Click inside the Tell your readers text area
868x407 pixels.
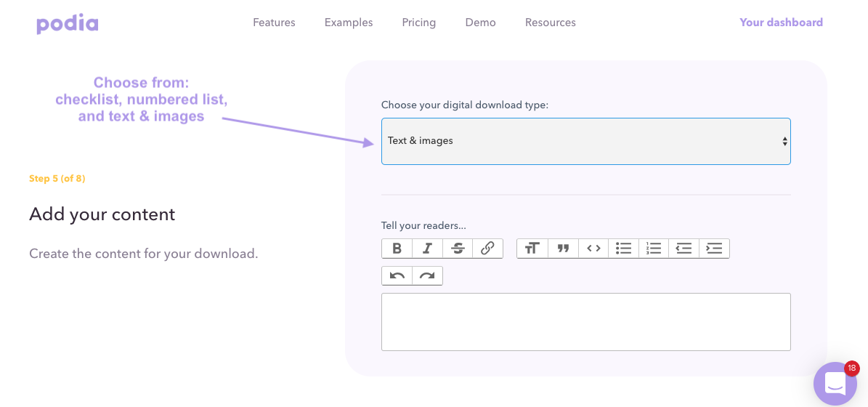[585, 322]
